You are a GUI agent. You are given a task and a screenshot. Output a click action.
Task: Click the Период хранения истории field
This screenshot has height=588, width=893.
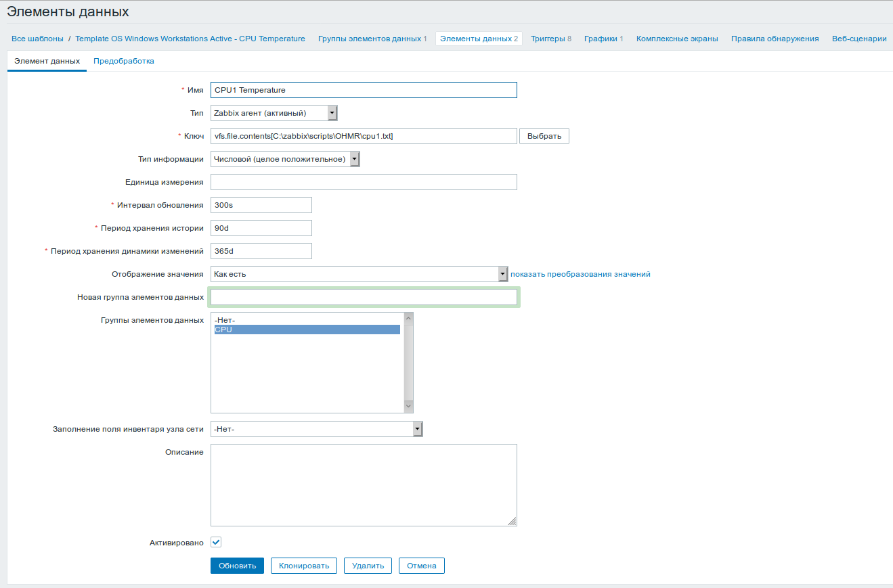tap(261, 228)
